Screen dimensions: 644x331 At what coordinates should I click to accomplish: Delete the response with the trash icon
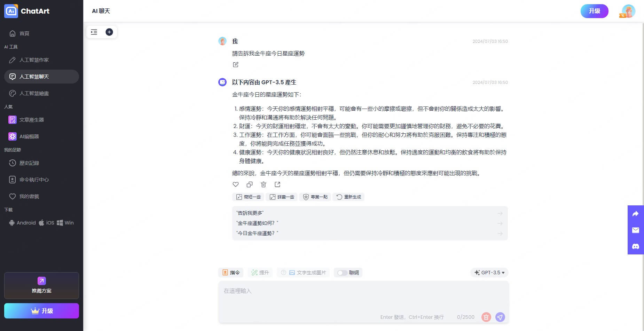[264, 184]
